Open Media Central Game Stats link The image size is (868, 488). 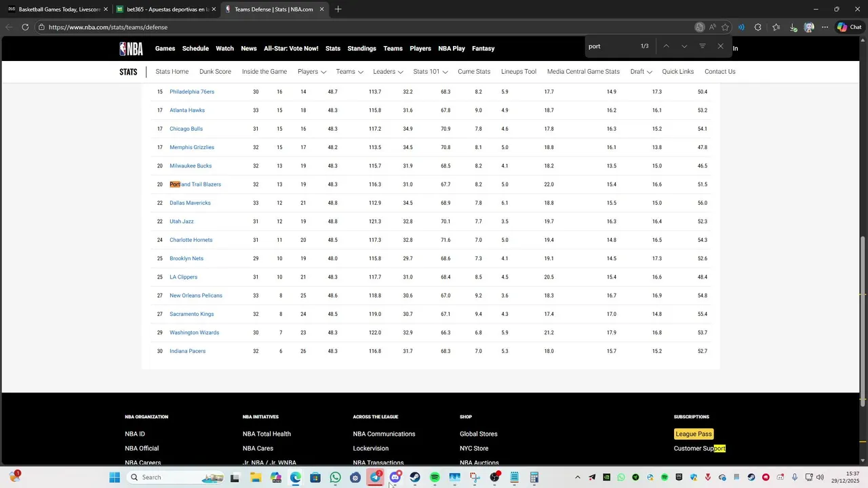(x=583, y=72)
